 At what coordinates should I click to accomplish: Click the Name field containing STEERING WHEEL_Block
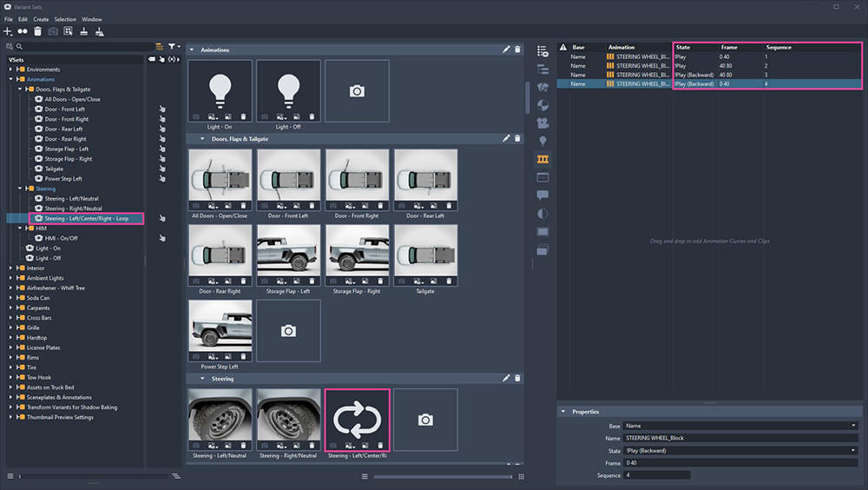pos(740,438)
